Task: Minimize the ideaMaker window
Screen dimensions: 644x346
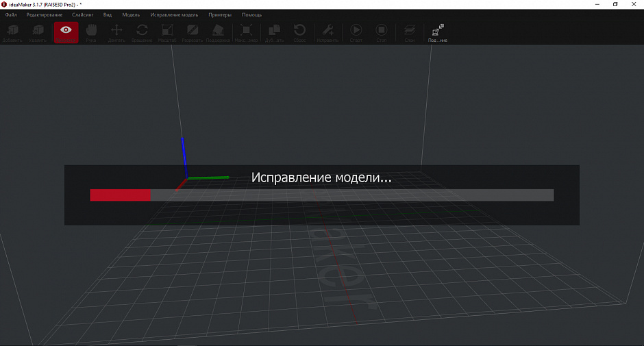Action: coord(597,5)
